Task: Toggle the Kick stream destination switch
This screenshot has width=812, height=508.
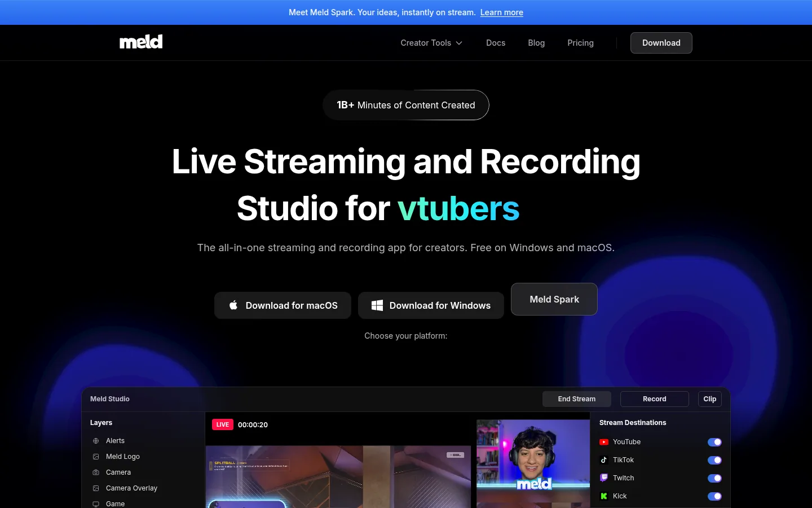Action: click(714, 496)
